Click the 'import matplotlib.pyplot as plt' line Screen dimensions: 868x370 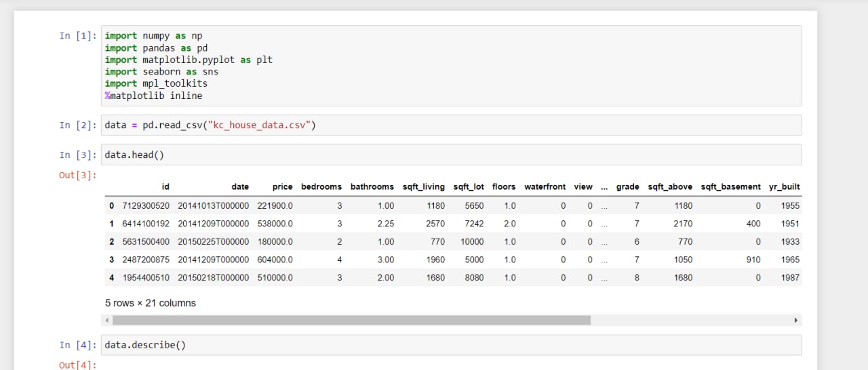[189, 60]
